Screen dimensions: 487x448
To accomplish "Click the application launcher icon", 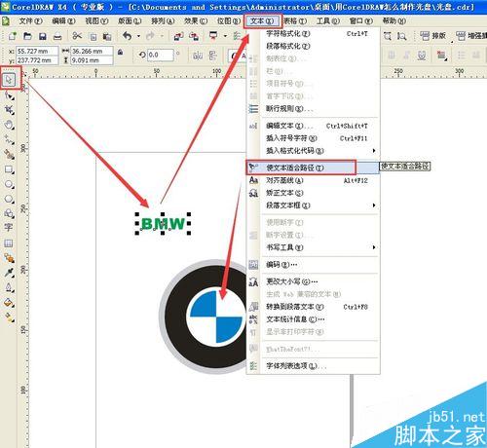I will click(x=213, y=35).
